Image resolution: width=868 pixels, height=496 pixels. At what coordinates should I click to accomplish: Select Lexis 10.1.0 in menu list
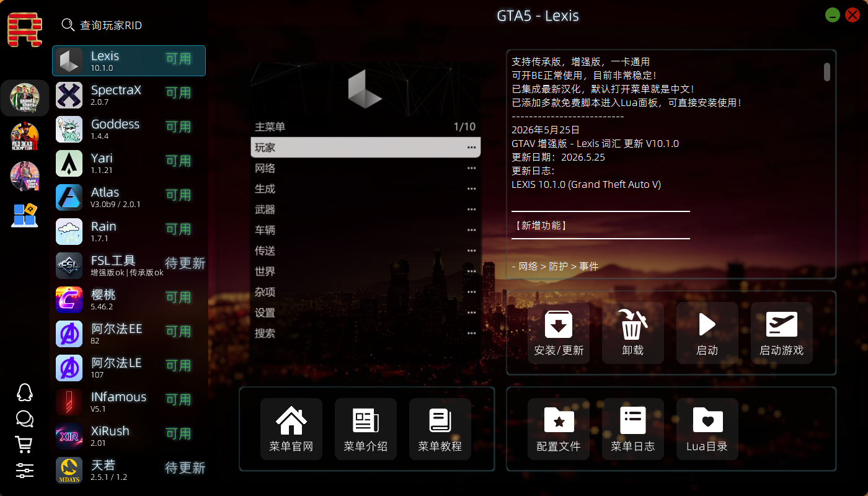(x=129, y=61)
